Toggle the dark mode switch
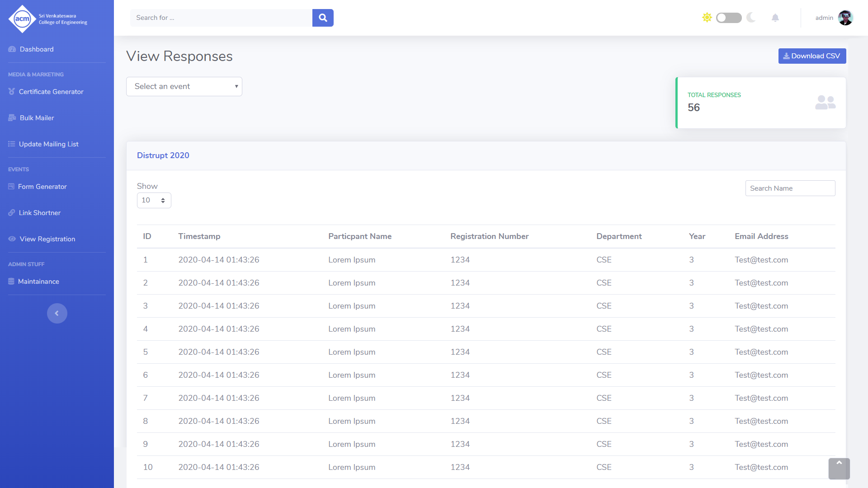868x488 pixels. tap(729, 18)
